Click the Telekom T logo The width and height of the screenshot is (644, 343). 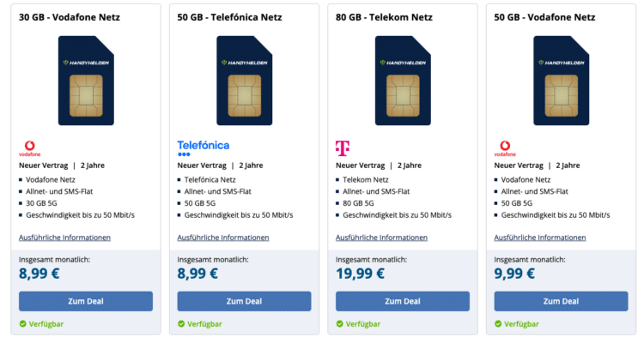click(x=343, y=148)
